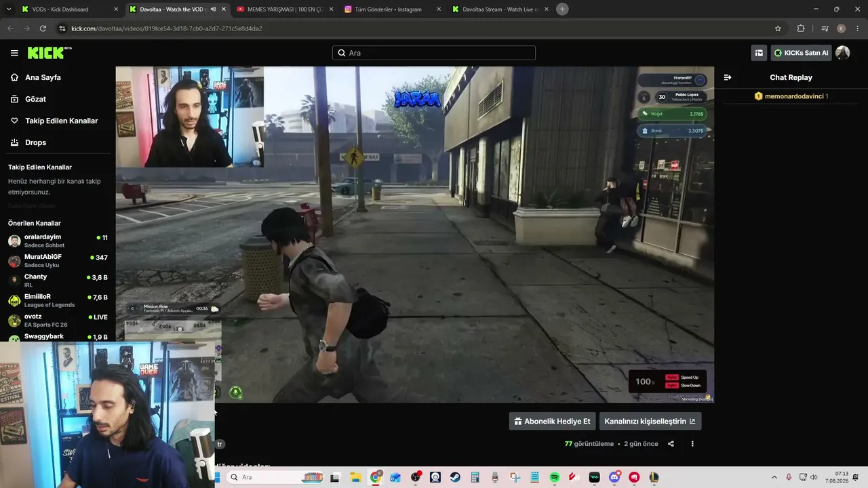Open the Kick dashboard icon beside KICKs button
This screenshot has height=488, width=868.
[x=759, y=53]
